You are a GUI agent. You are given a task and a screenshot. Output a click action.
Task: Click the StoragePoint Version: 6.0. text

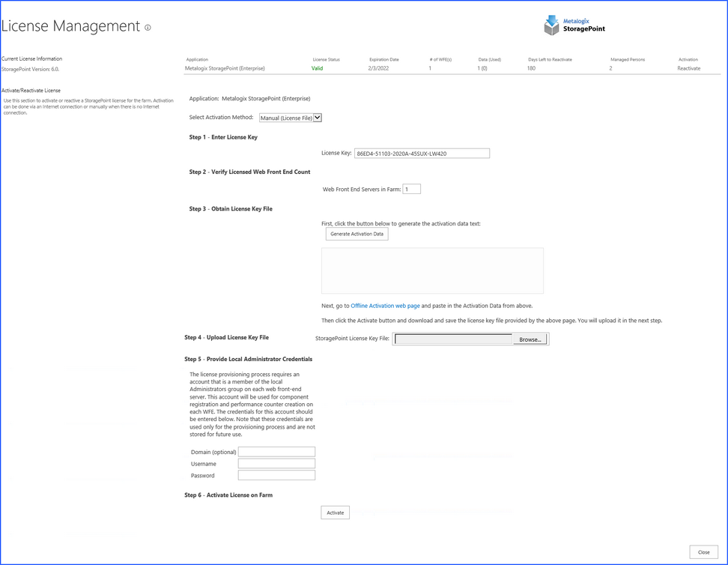30,69
